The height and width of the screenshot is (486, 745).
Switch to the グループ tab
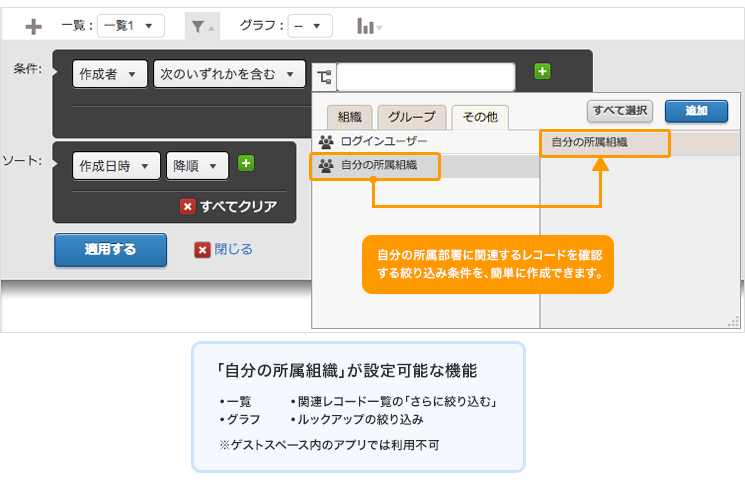coord(411,117)
